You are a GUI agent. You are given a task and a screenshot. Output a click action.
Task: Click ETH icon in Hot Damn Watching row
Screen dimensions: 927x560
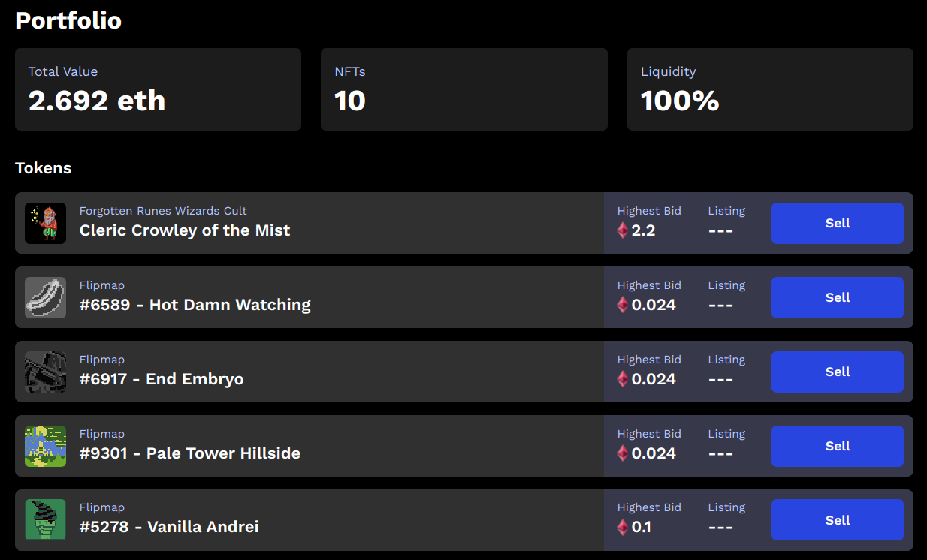point(623,305)
